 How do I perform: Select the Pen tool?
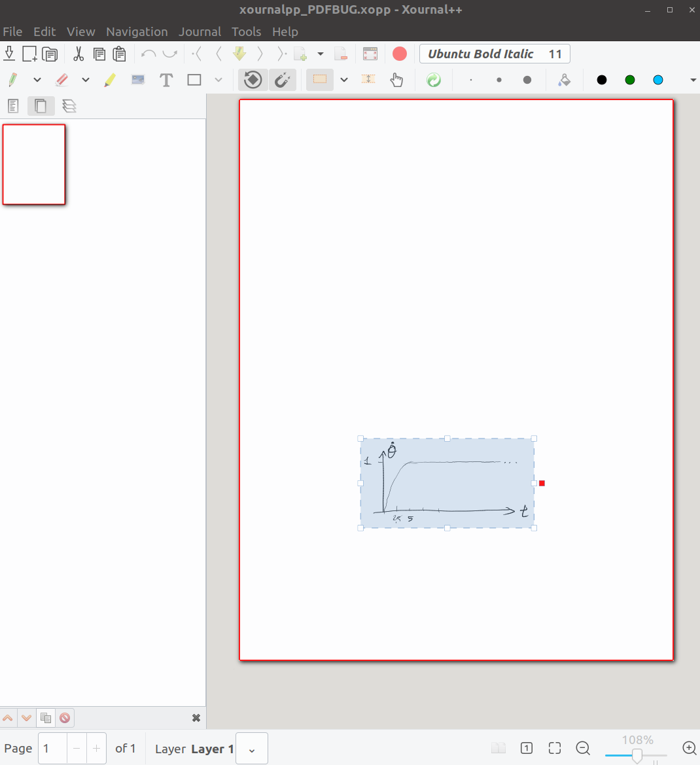point(12,79)
